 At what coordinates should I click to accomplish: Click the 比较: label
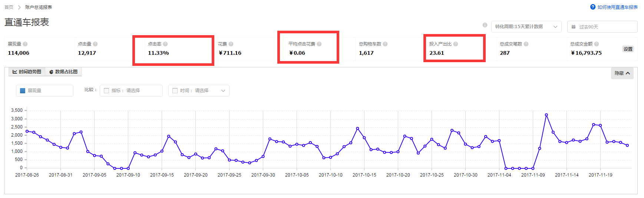click(90, 90)
